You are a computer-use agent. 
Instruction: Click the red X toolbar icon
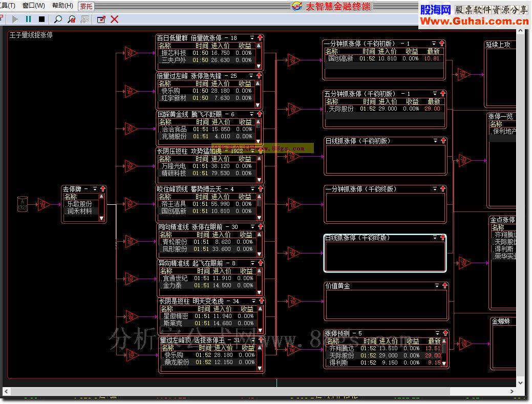click(x=114, y=19)
